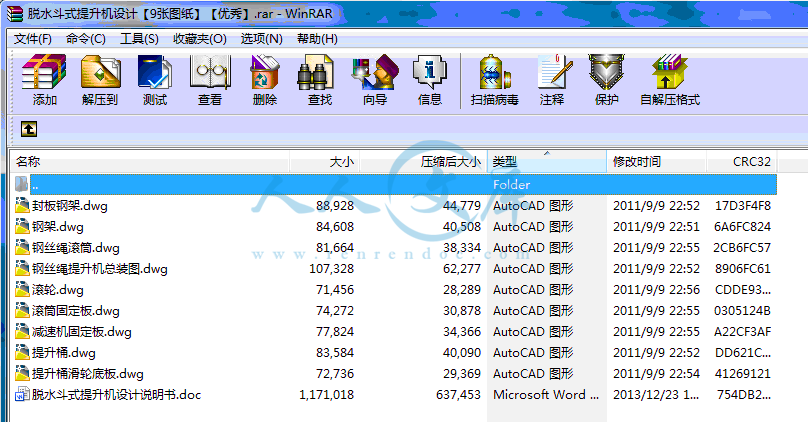Image resolution: width=808 pixels, height=422 pixels.
Task: Select file name 封板钢架.dwg
Action: [70, 206]
